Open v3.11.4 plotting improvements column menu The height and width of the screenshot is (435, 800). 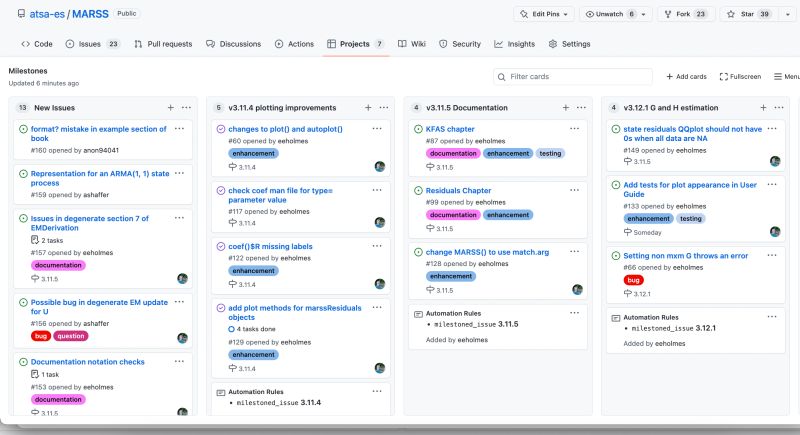tap(384, 108)
